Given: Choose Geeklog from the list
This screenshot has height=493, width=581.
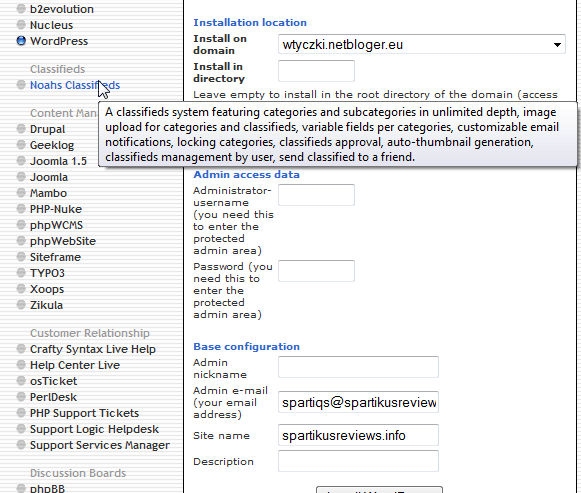Looking at the screenshot, I should [52, 145].
